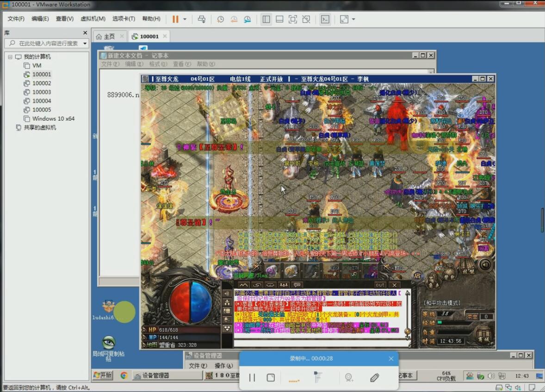Use the first purple scroll quick slot item
This screenshot has height=392, width=545.
point(272,271)
